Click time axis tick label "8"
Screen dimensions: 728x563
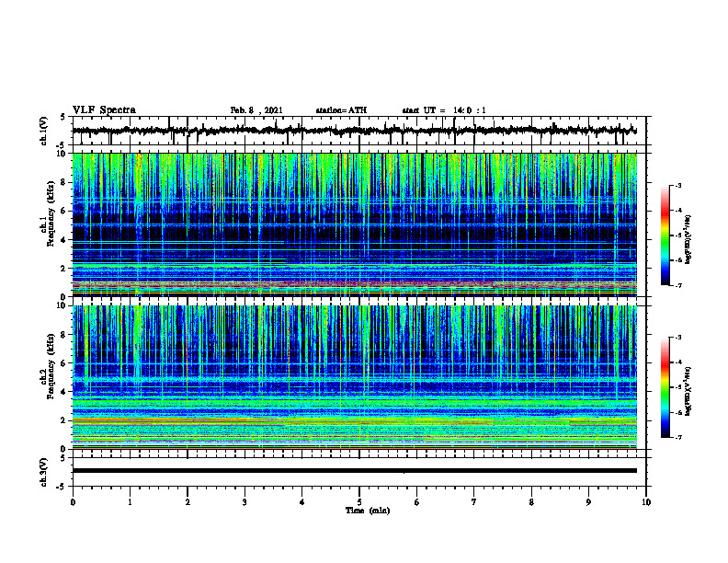(x=531, y=502)
